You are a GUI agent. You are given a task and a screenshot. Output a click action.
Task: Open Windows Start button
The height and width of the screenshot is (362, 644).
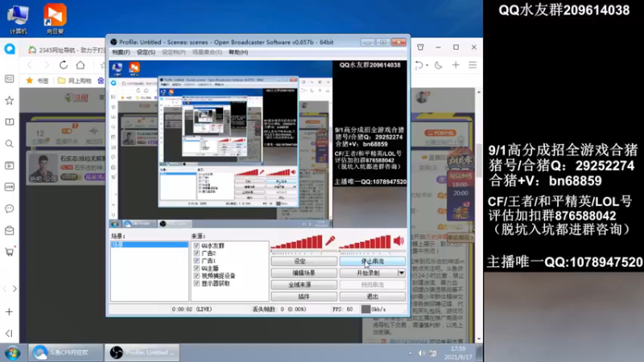12,353
